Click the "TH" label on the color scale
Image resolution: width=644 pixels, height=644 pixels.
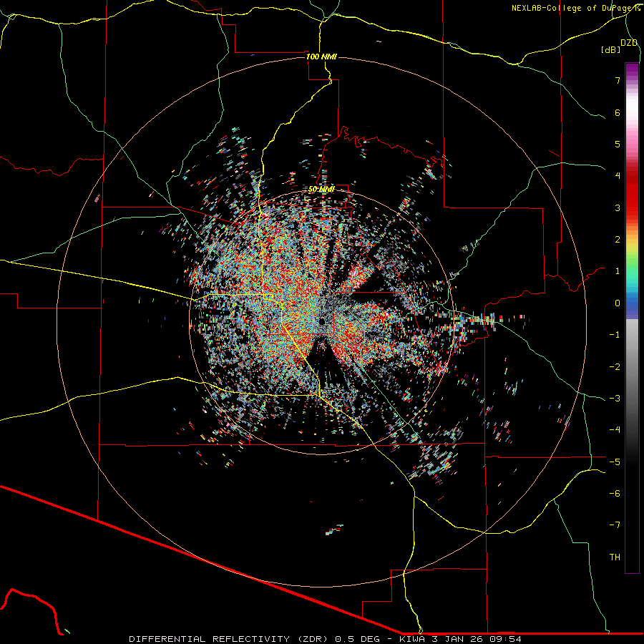click(x=615, y=557)
